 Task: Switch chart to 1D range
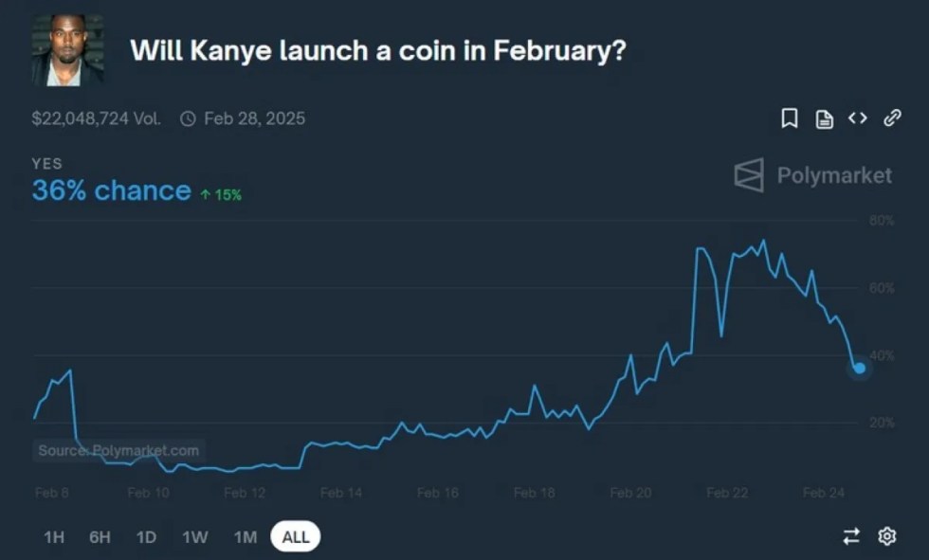[146, 537]
